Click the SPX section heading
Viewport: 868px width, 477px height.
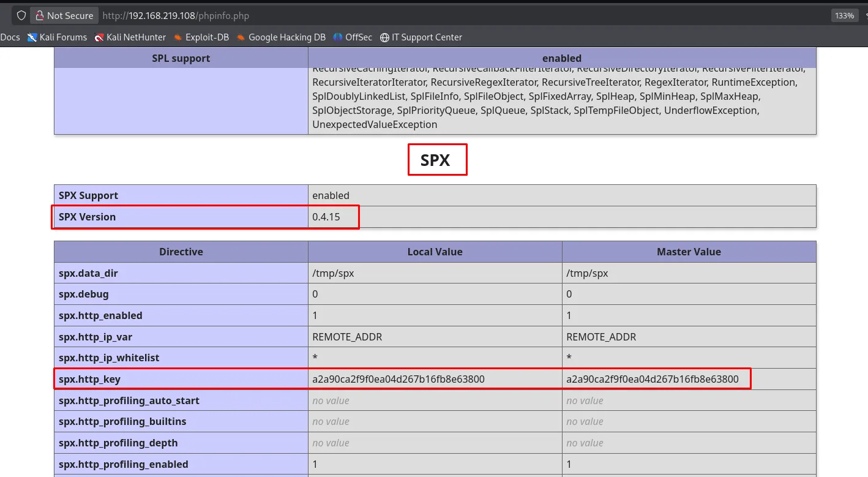tap(435, 160)
